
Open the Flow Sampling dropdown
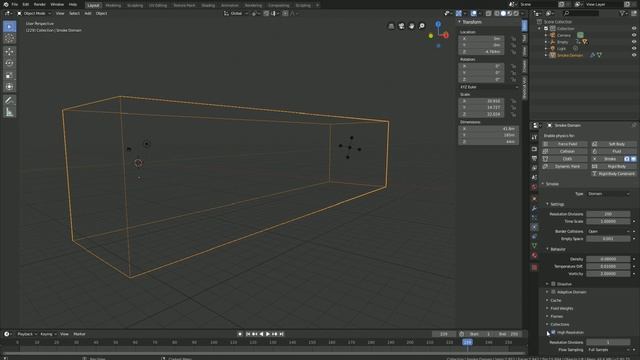coord(609,350)
